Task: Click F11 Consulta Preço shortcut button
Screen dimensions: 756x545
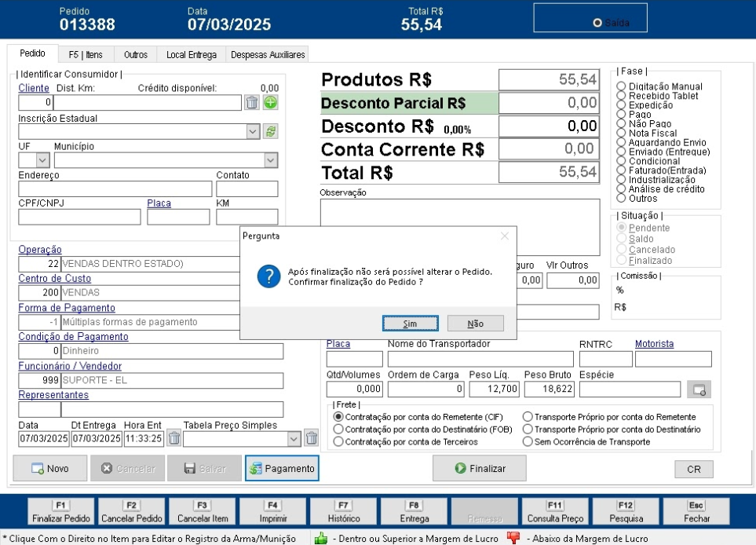Action: (x=556, y=512)
